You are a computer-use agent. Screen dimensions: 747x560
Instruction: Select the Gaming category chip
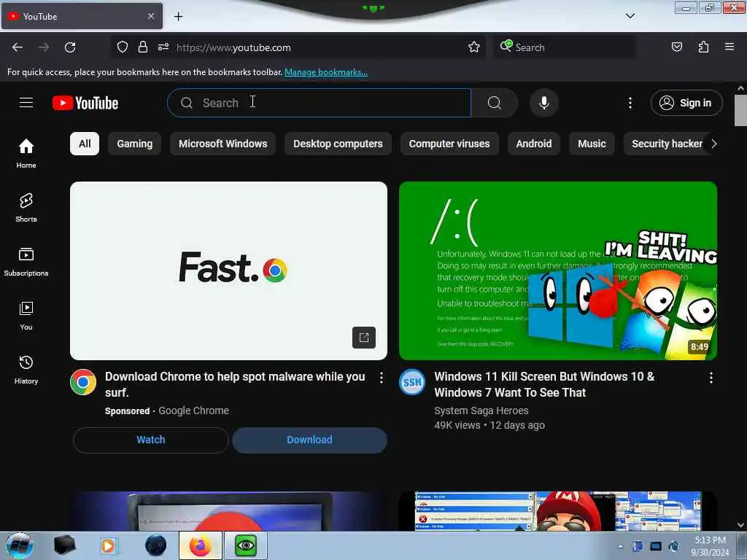pos(135,144)
